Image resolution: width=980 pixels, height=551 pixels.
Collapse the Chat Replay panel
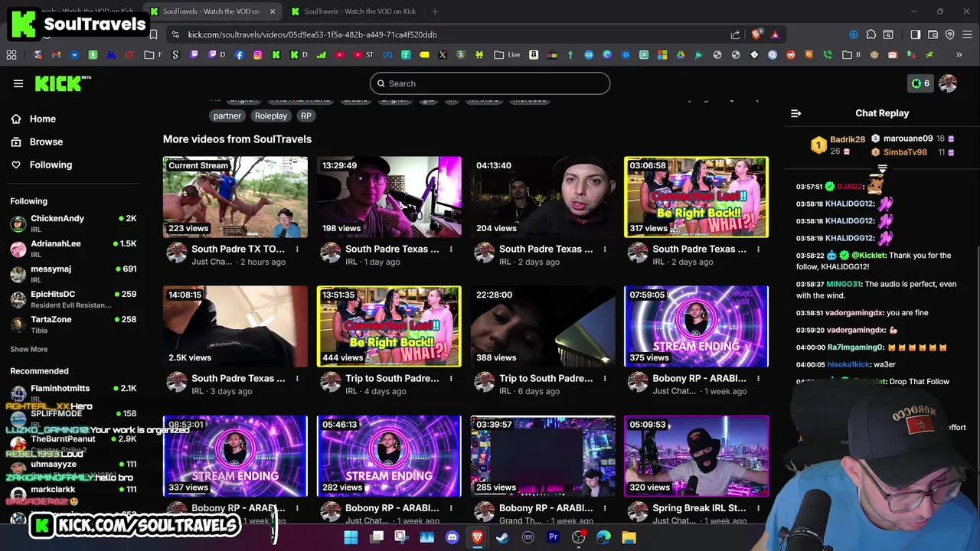click(796, 113)
